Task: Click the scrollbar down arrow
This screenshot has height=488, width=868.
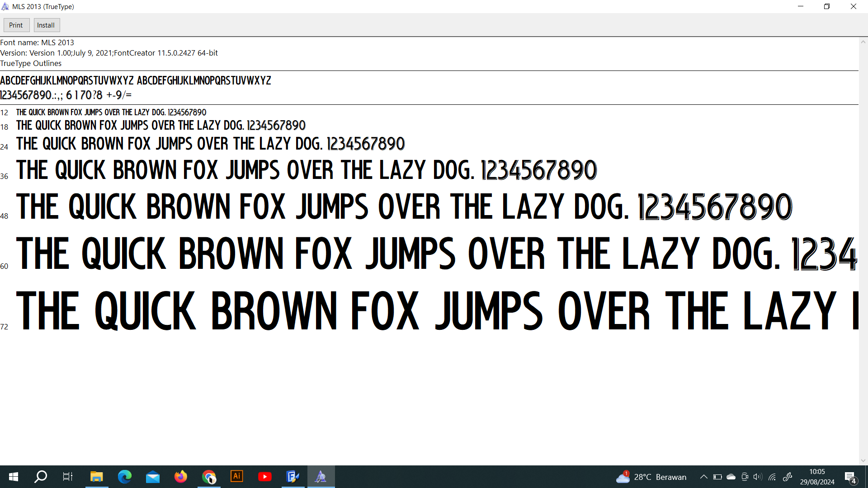Action: (863, 460)
